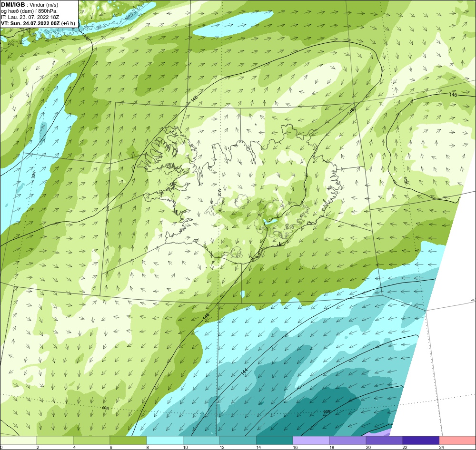The image size is (476, 450).
Task: Click the '144' contour label over the teal ocean area
Action: point(244,372)
